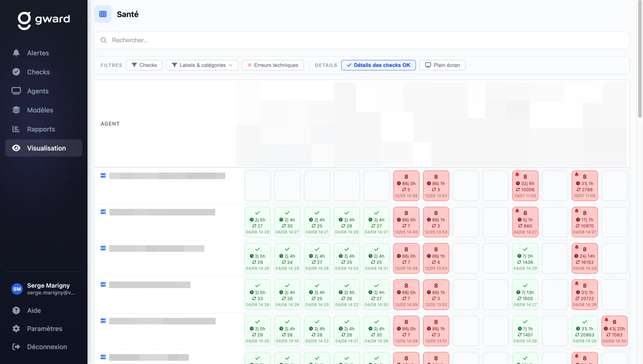Click the gward logo in the sidebar
Viewport: 643px width, 364px height.
pos(44,21)
